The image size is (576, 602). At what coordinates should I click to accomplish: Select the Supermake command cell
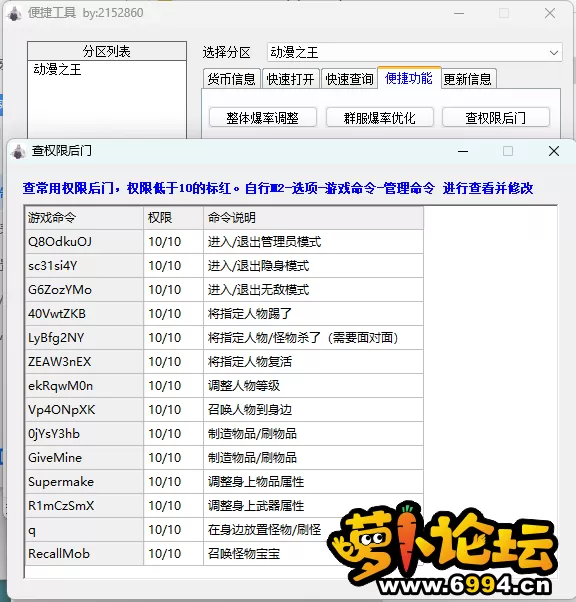pos(84,482)
